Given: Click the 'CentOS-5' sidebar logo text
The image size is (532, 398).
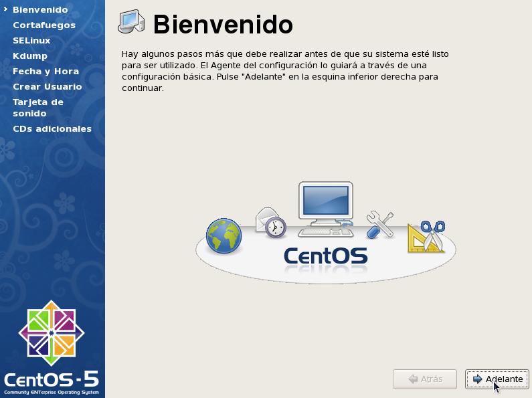Looking at the screenshot, I should click(52, 379).
